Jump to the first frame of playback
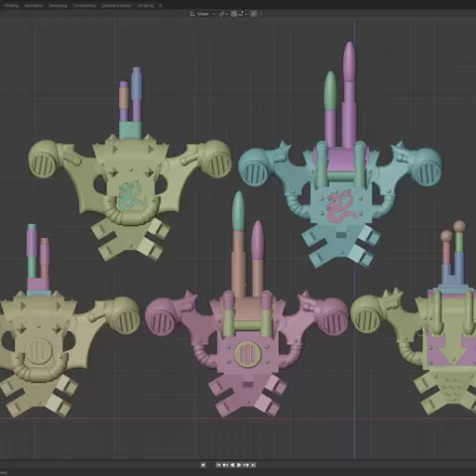 [x=218, y=465]
